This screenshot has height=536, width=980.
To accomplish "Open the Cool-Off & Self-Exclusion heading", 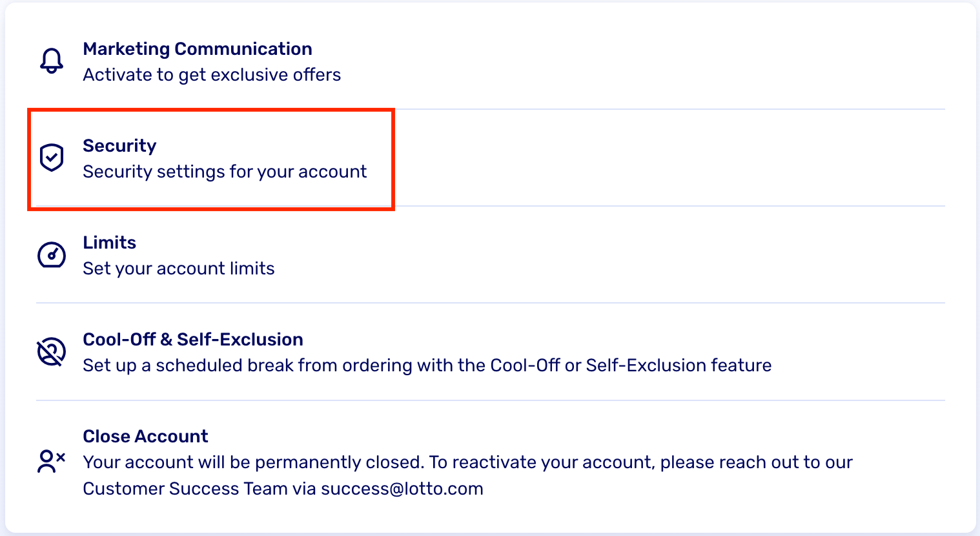I will point(193,340).
